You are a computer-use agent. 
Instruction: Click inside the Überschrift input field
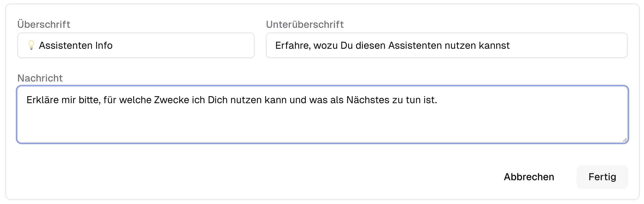[150, 45]
